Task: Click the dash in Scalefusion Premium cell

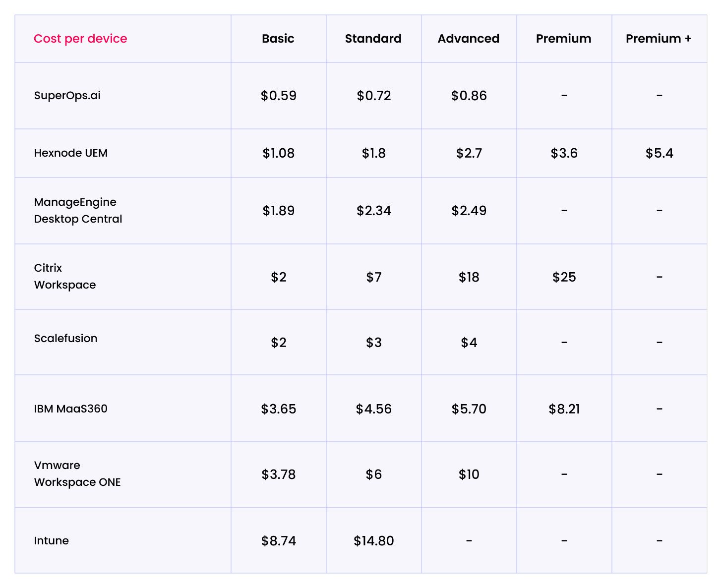Action: (564, 342)
